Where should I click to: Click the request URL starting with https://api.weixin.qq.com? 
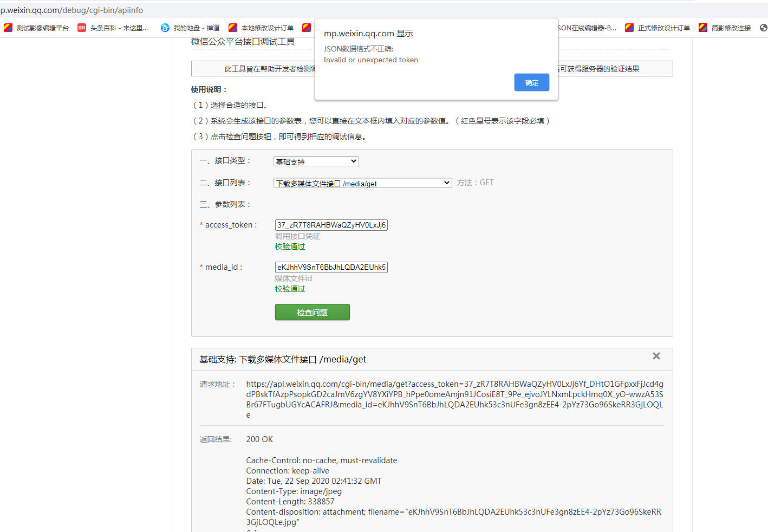pyautogui.click(x=455, y=399)
